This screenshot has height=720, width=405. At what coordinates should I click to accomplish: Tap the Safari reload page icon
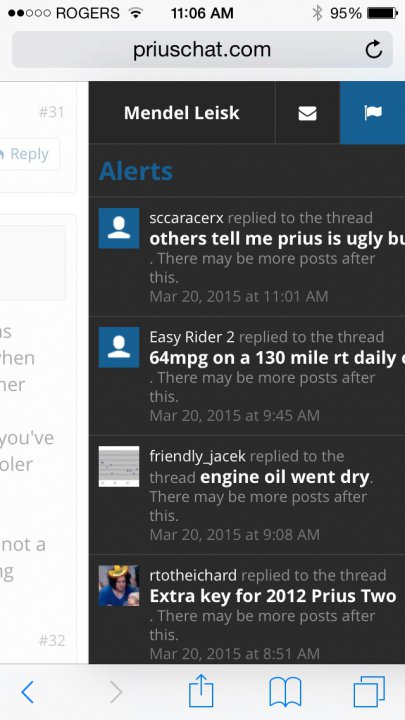click(x=374, y=49)
